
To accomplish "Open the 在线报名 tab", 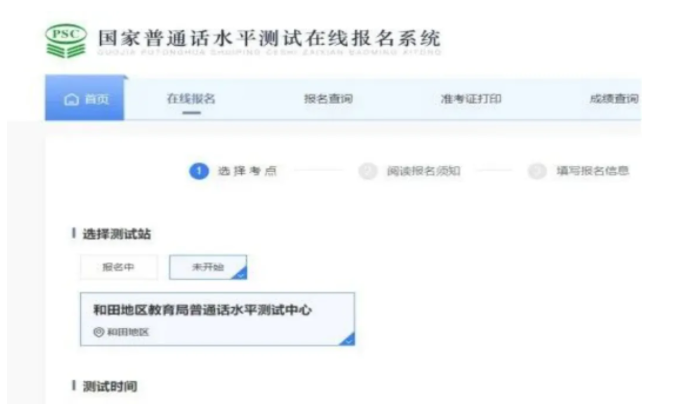I will point(191,99).
